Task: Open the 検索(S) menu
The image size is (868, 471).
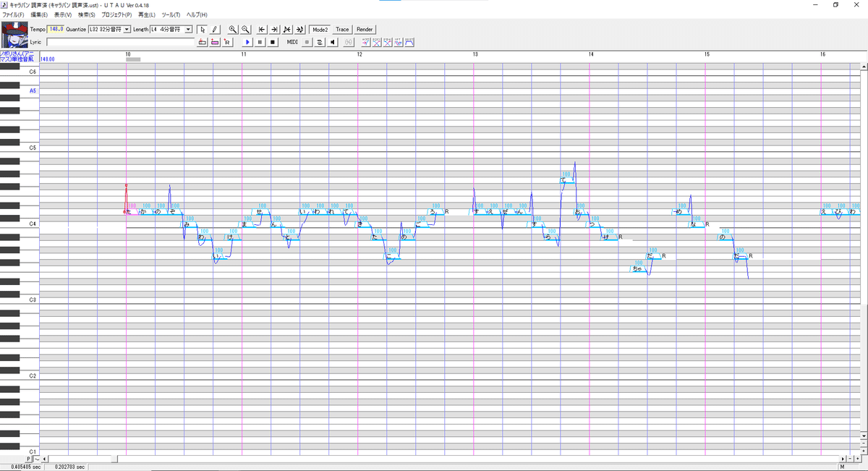Action: click(87, 14)
